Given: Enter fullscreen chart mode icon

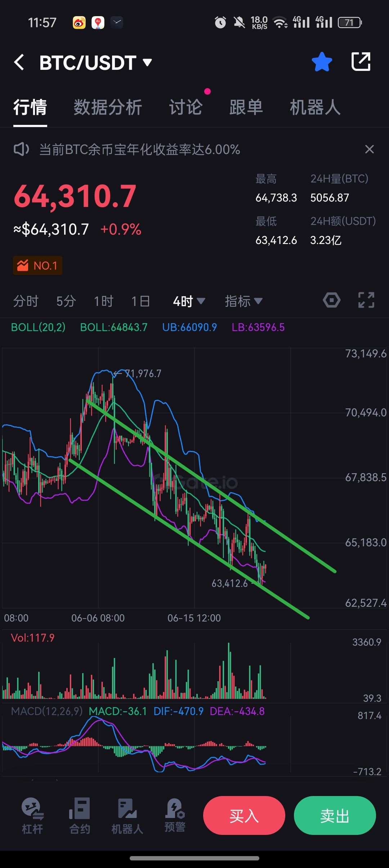Looking at the screenshot, I should (x=366, y=300).
